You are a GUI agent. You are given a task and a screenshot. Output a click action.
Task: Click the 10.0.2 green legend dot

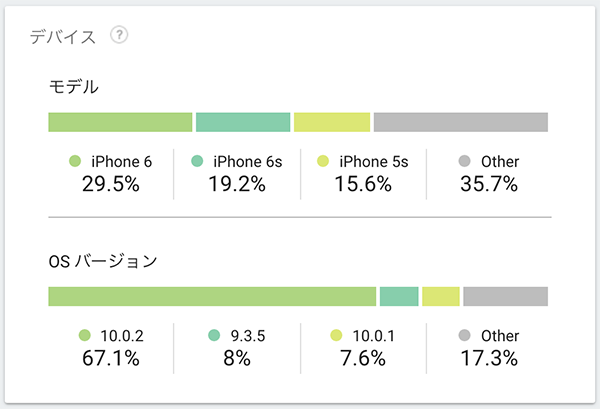85,335
